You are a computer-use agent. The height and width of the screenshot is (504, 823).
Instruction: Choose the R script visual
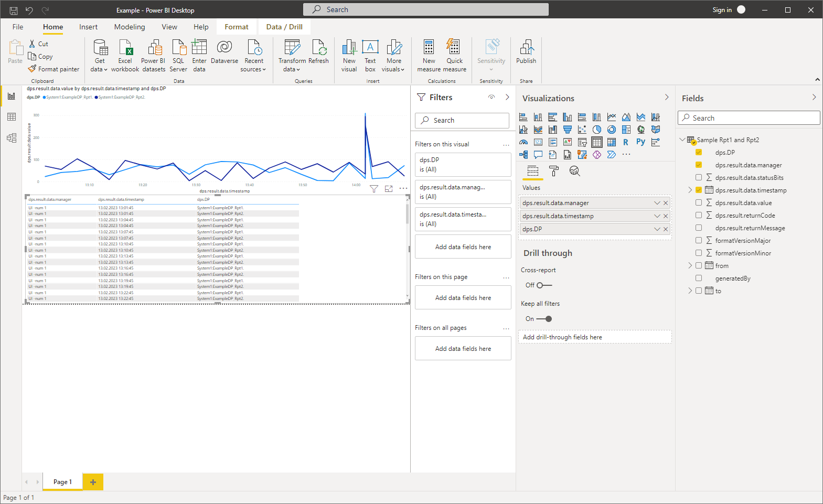[x=626, y=142]
